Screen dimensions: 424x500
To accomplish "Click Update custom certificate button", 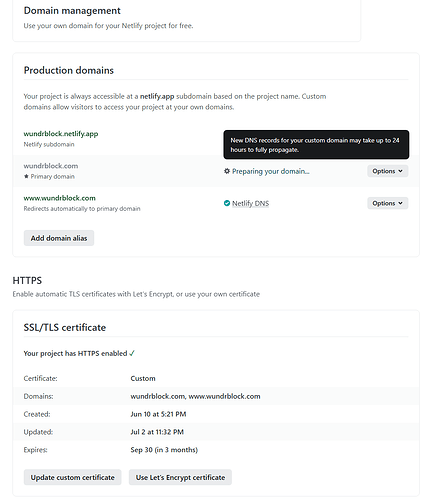I will pos(73,477).
